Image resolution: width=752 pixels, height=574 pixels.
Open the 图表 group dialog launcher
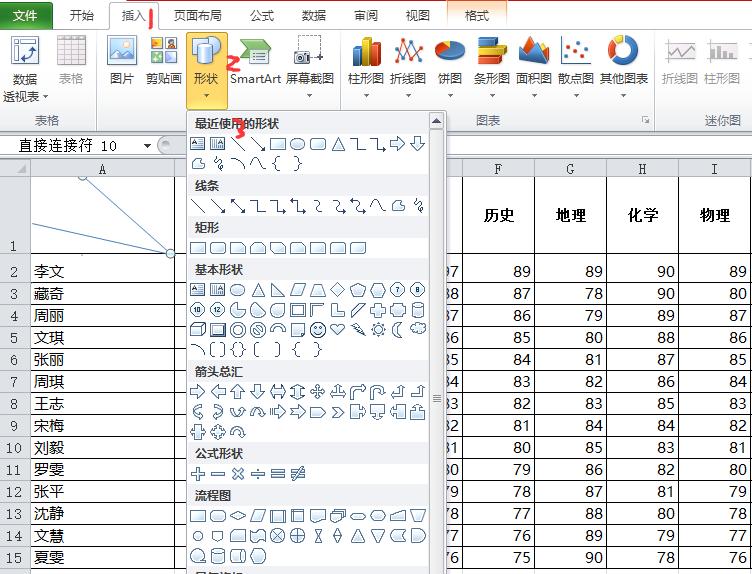tap(646, 120)
